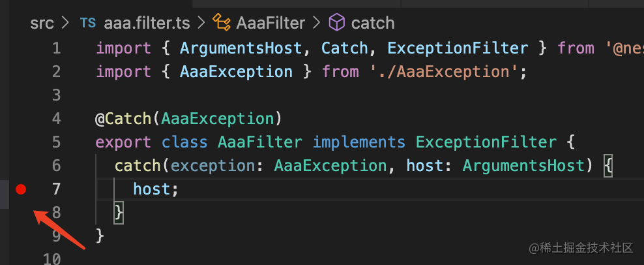The height and width of the screenshot is (265, 644).
Task: Select the AaaFilter breadcrumb label
Action: pos(271,23)
